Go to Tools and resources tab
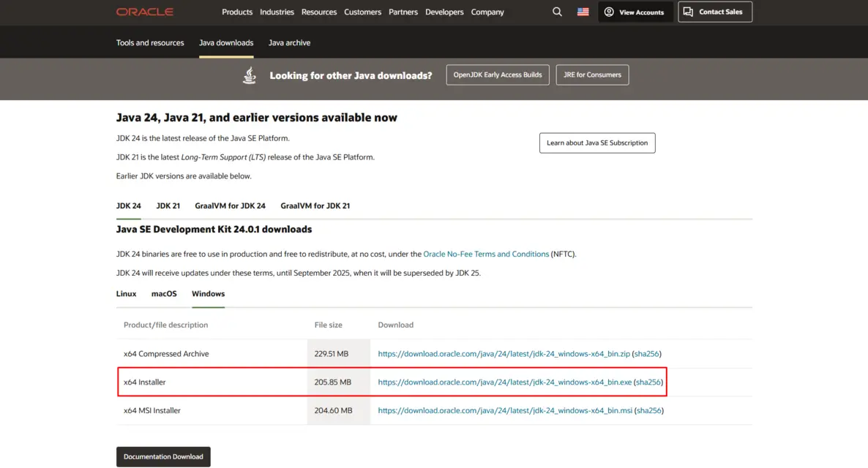This screenshot has height=468, width=868. 150,42
